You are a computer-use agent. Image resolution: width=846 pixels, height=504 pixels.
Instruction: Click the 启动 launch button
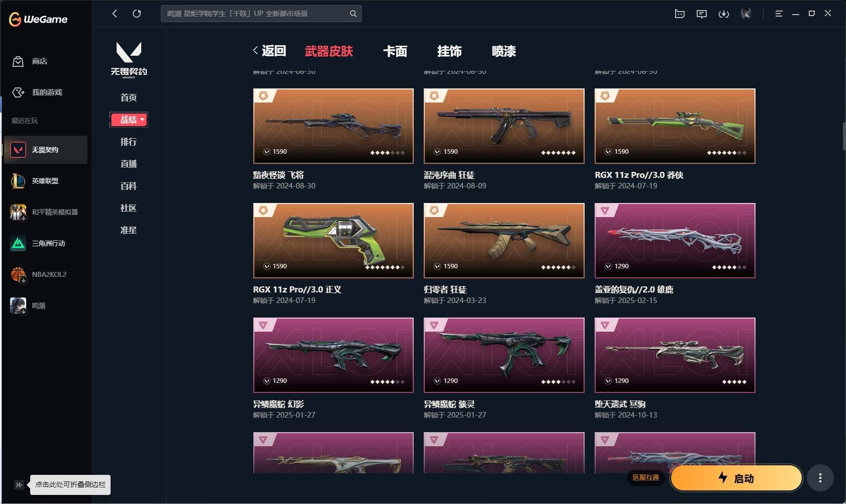pos(736,478)
